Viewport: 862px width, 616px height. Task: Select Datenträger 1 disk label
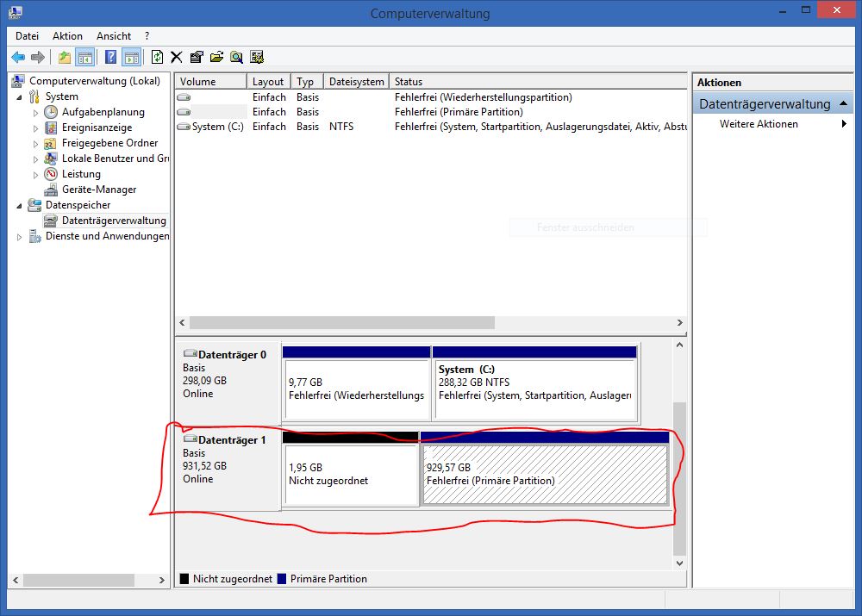click(232, 440)
